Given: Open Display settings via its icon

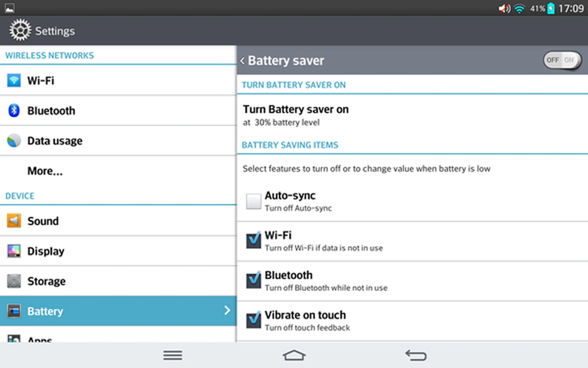Looking at the screenshot, I should [14, 251].
